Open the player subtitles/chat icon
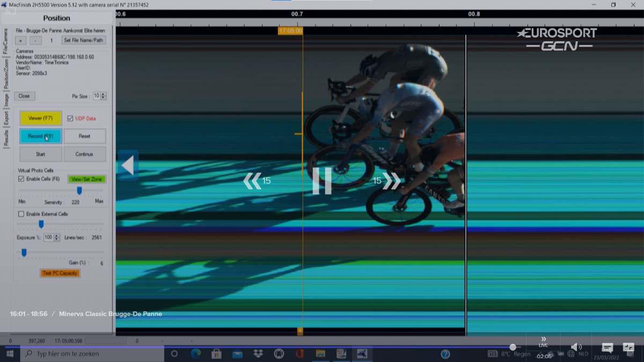 [x=607, y=348]
